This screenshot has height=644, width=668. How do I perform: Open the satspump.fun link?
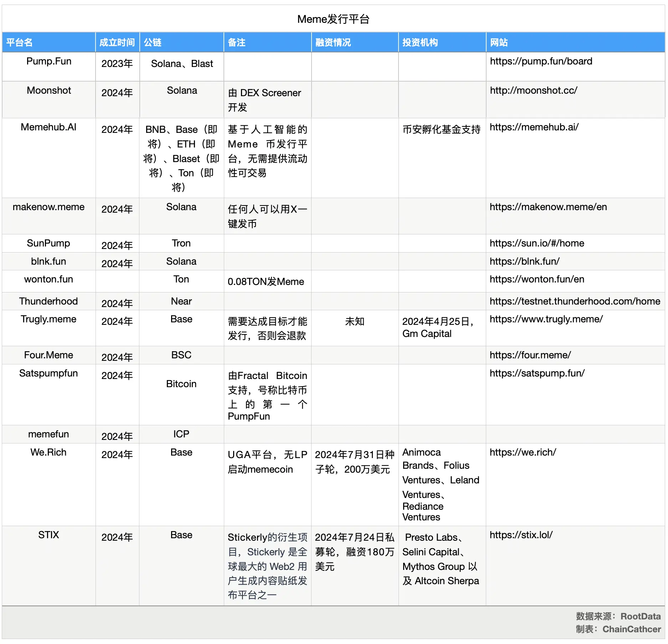(537, 373)
